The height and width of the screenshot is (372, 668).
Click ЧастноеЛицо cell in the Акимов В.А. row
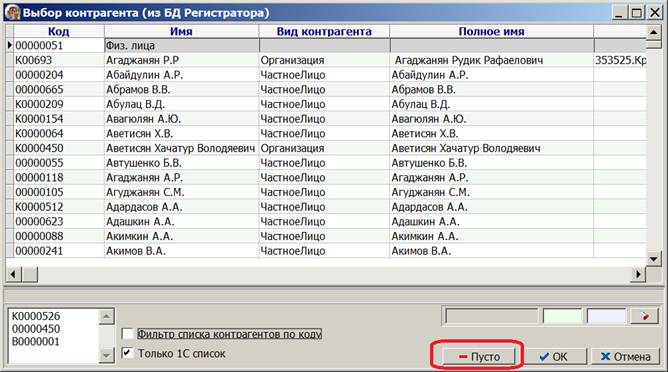click(x=324, y=251)
